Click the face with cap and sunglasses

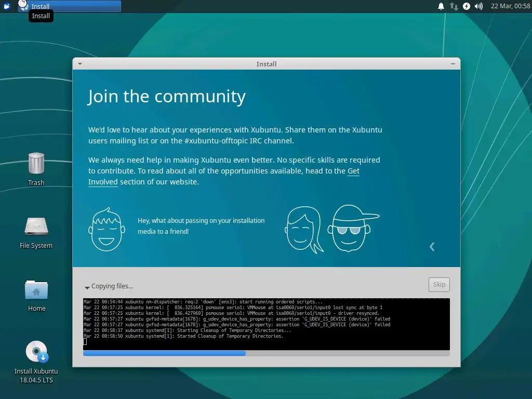353,228
